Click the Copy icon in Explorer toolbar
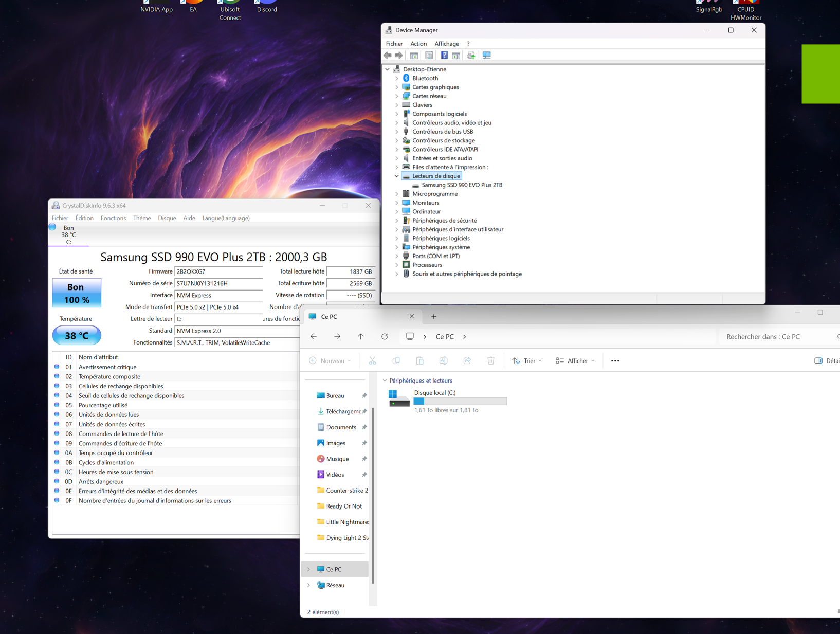Screen dimensions: 840x634 pos(396,361)
